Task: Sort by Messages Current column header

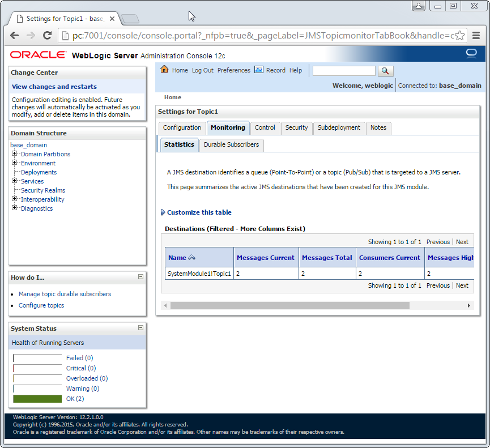Action: (x=265, y=258)
